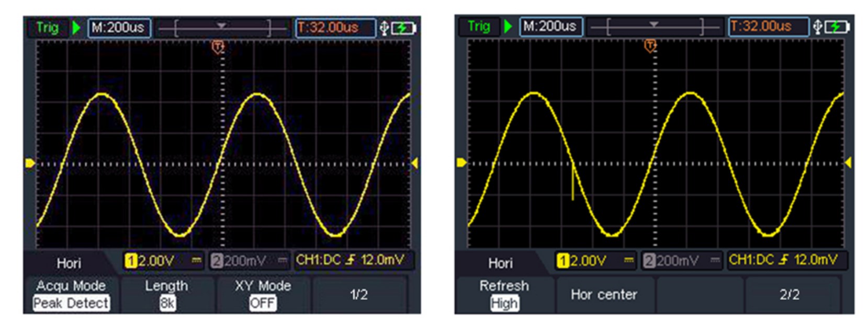Click Hori menu title in left screen

69,263
